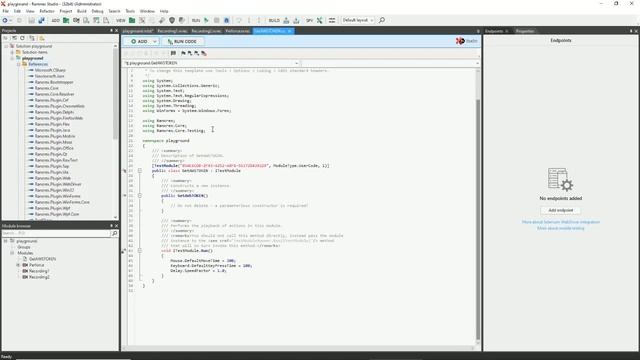Click the new item icon at toolbar start
The width and height of the screenshot is (640, 360).
point(5,20)
